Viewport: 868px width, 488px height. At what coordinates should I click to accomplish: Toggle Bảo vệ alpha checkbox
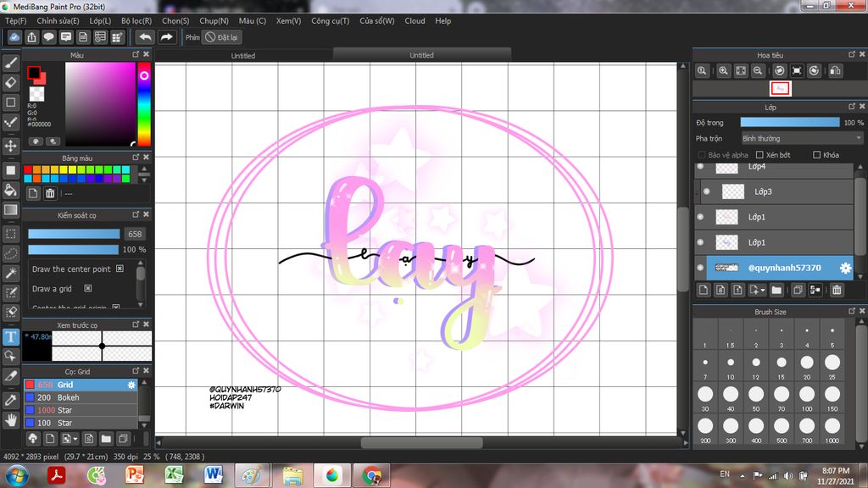click(701, 155)
